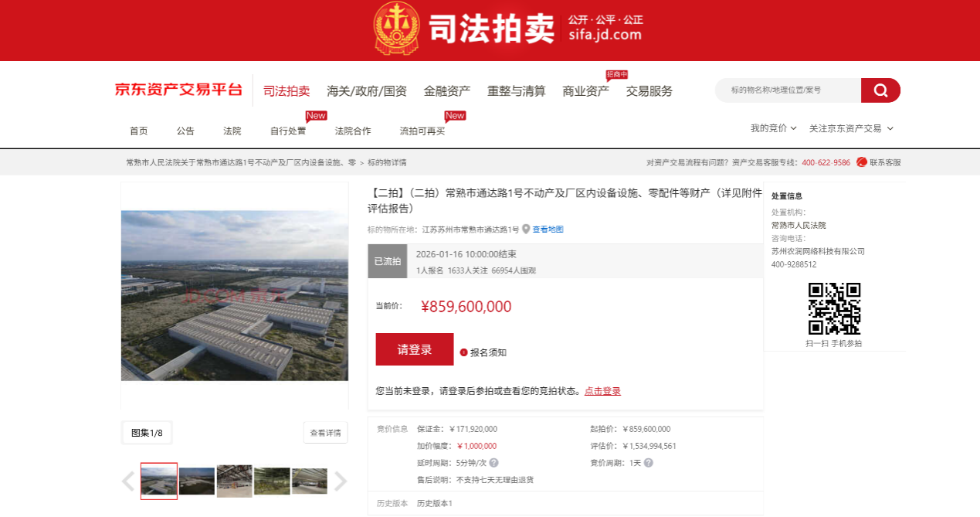The width and height of the screenshot is (980, 517).
Task: Open 法院合作 menu item
Action: (353, 131)
